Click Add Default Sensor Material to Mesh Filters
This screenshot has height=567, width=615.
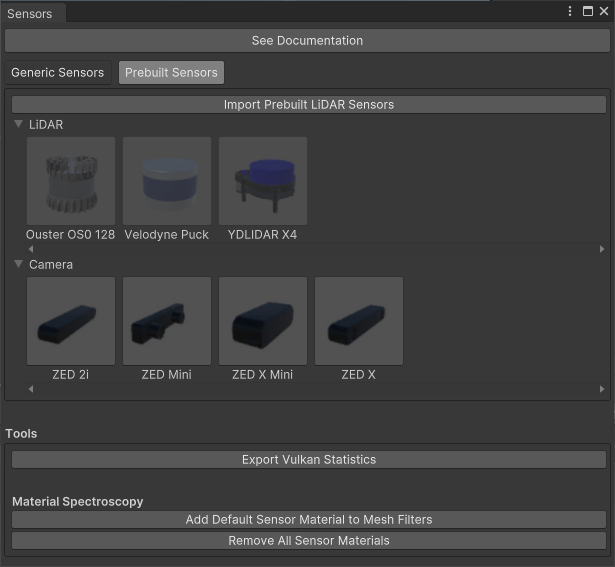pos(309,520)
